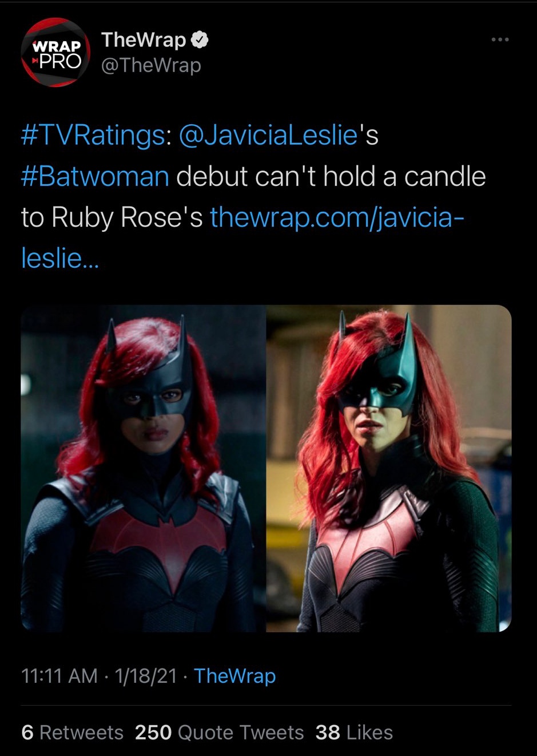This screenshot has height=756, width=537.
Task: Open the #Batwoman hashtag
Action: pyautogui.click(x=95, y=177)
